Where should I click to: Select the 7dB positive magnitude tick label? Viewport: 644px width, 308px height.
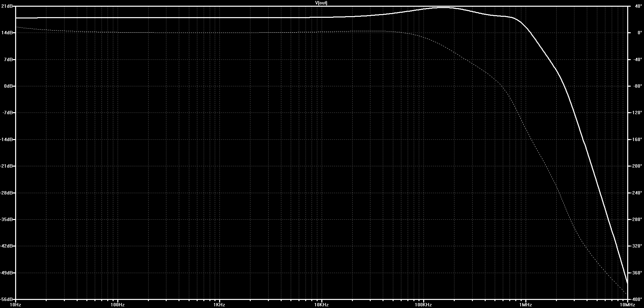8,59
